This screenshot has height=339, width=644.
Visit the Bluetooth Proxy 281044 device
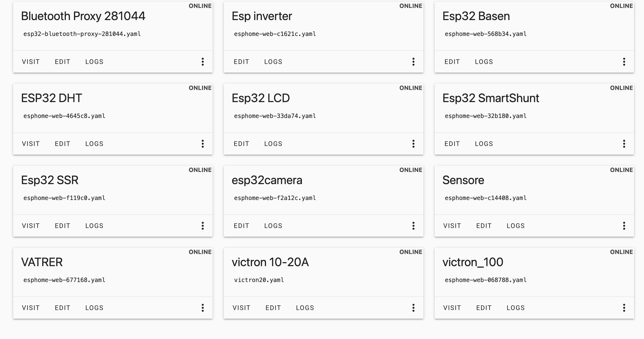(31, 62)
